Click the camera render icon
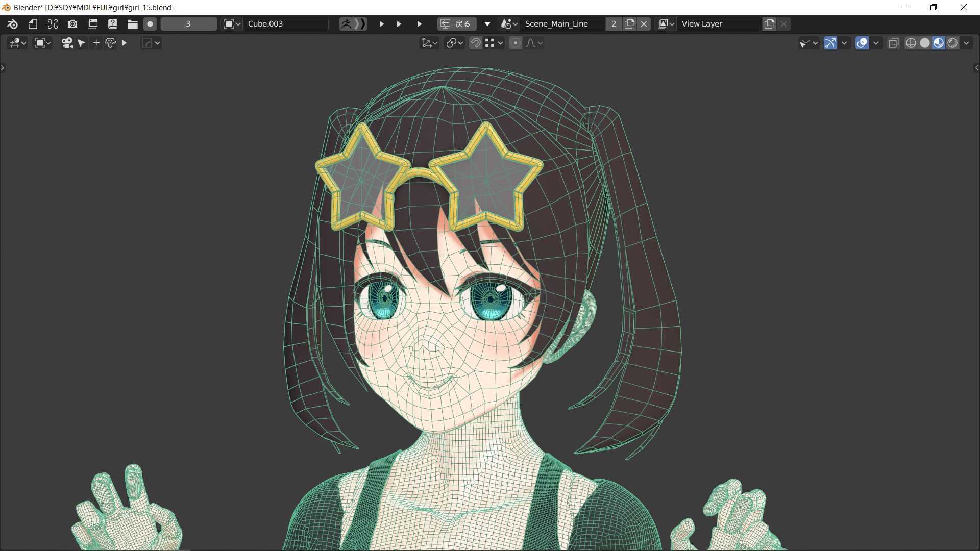The image size is (980, 551). tap(72, 24)
